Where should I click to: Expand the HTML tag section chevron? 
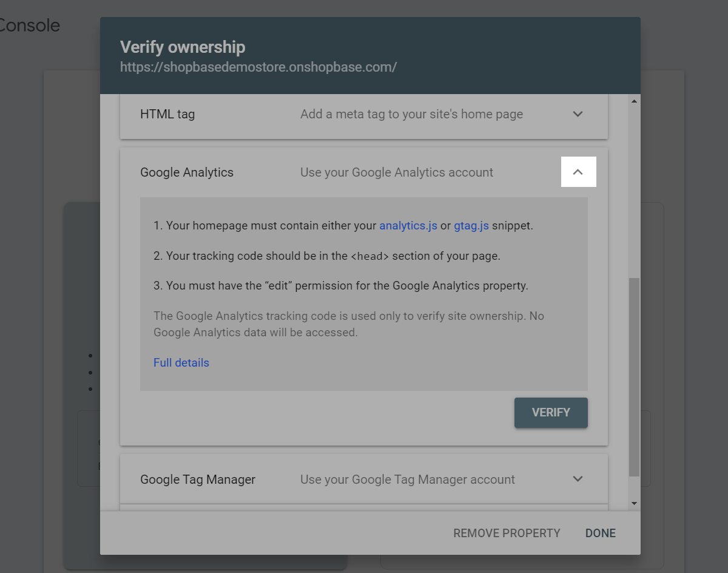578,114
